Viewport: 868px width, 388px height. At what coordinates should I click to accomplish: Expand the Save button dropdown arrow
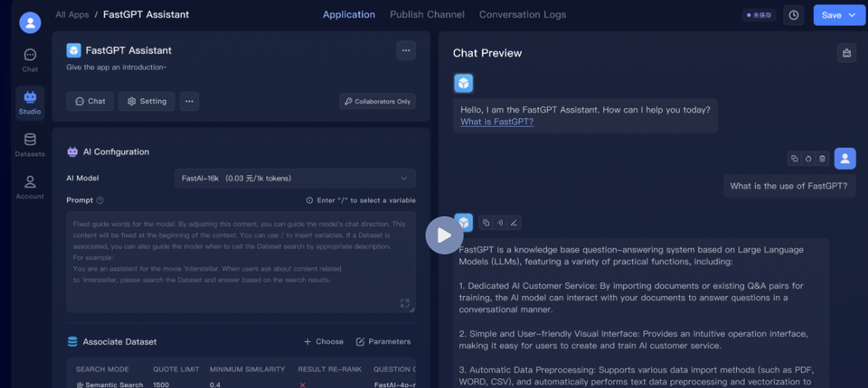point(852,16)
